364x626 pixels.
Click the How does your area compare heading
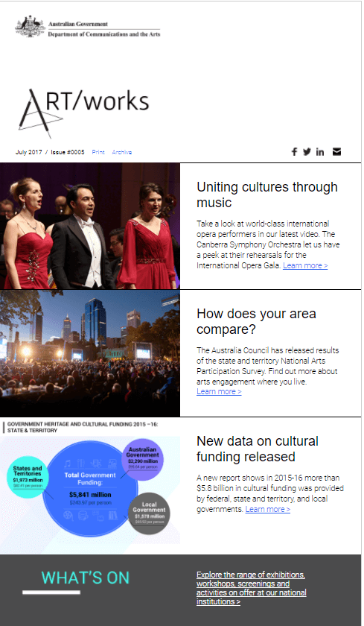pyautogui.click(x=256, y=321)
